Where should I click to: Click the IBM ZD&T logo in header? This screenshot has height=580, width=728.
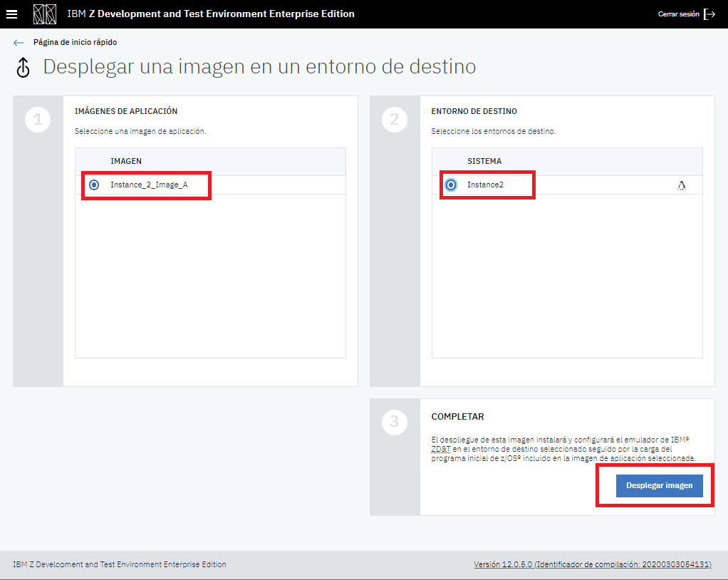(45, 14)
